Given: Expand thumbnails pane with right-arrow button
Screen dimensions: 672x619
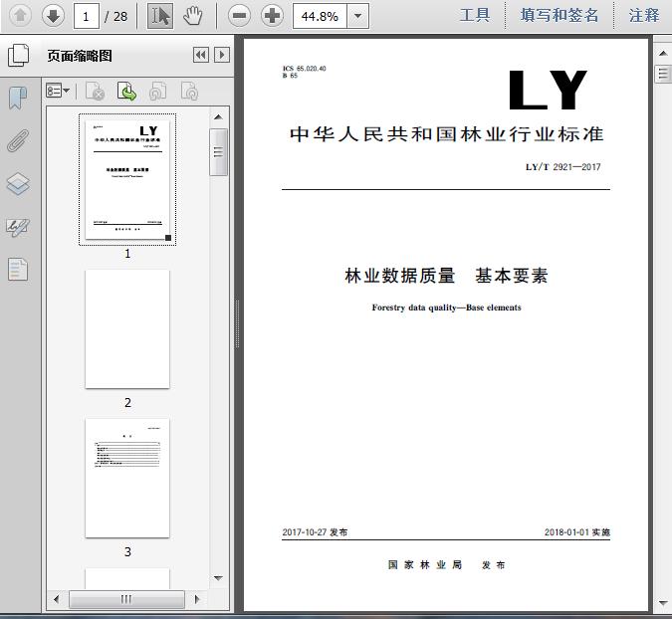Looking at the screenshot, I should coord(222,55).
